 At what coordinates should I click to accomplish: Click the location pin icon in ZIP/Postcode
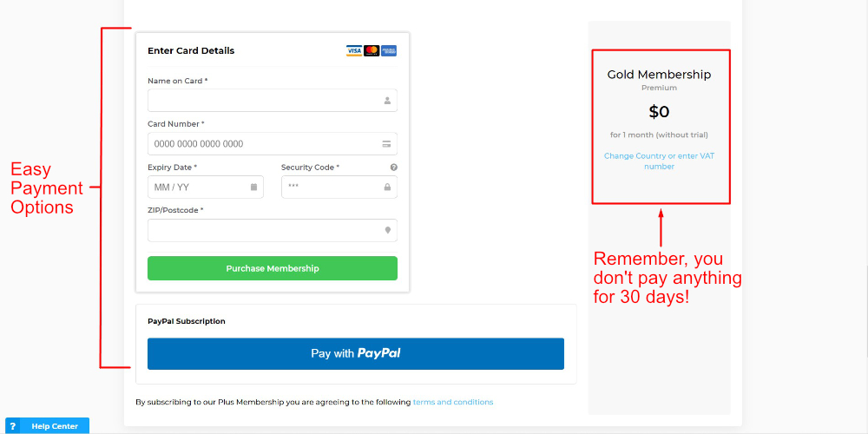[388, 230]
